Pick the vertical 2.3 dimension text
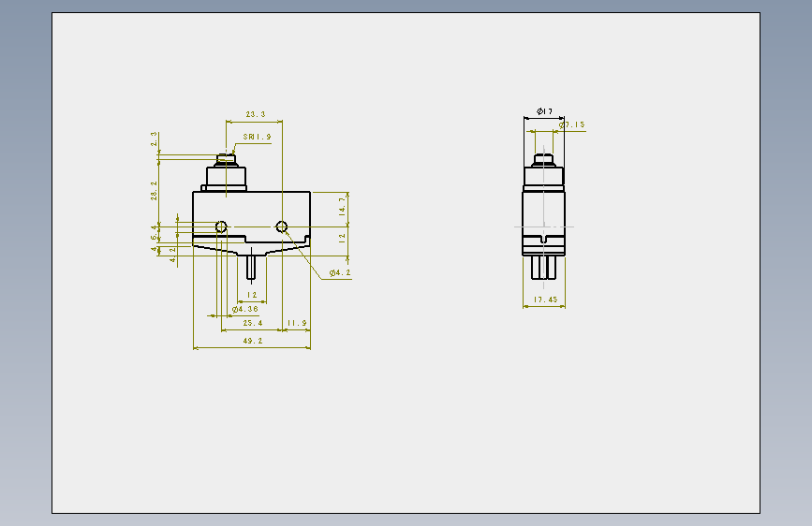Screen dimensions: 812x526 point(154,139)
